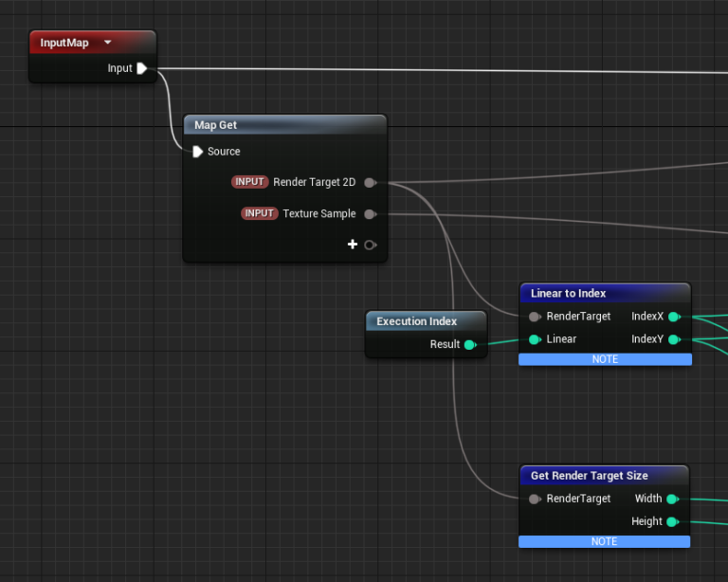Click the IndexY output pin
Viewport: 728px width, 582px height.
(674, 339)
